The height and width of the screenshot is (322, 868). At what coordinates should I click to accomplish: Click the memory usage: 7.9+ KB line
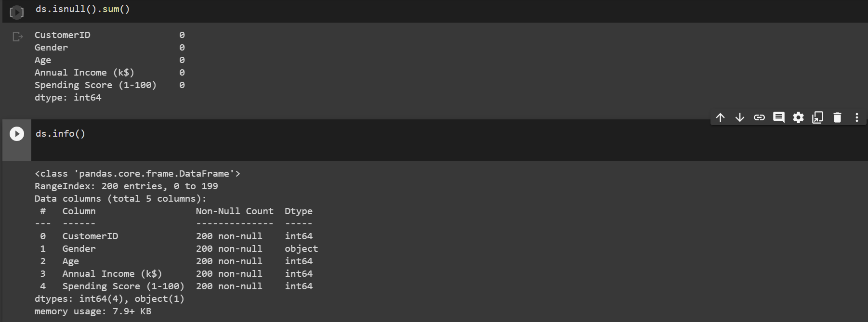93,311
